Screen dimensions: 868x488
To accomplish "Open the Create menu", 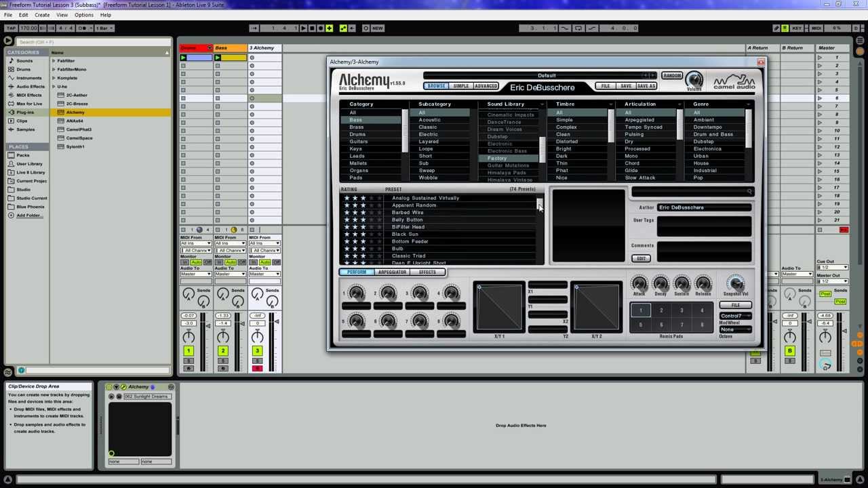I will point(42,15).
